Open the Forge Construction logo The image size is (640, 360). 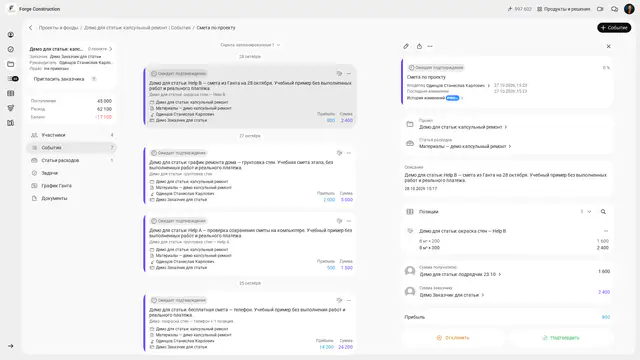(x=11, y=9)
